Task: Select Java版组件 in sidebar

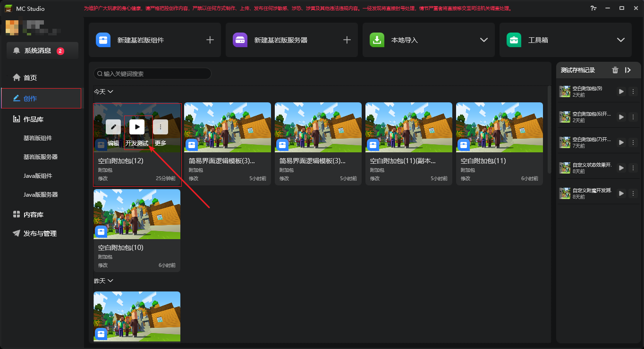Action: [x=38, y=176]
